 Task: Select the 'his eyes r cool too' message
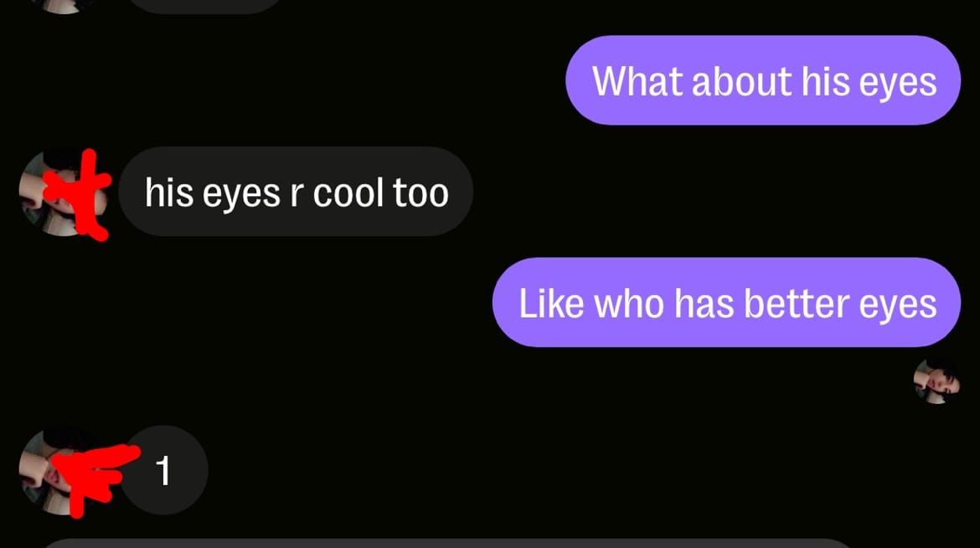coord(296,191)
